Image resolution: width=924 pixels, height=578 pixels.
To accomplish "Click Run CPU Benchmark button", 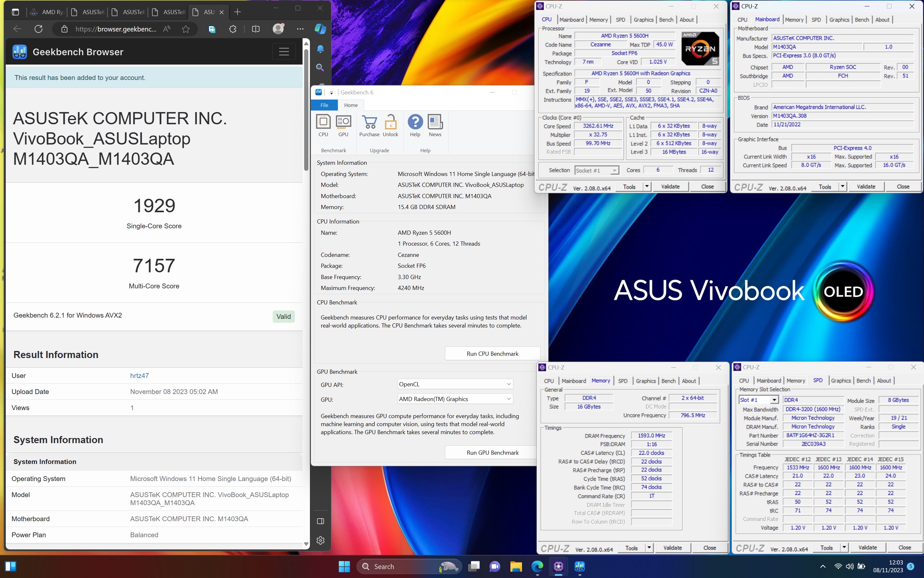I will click(x=492, y=354).
